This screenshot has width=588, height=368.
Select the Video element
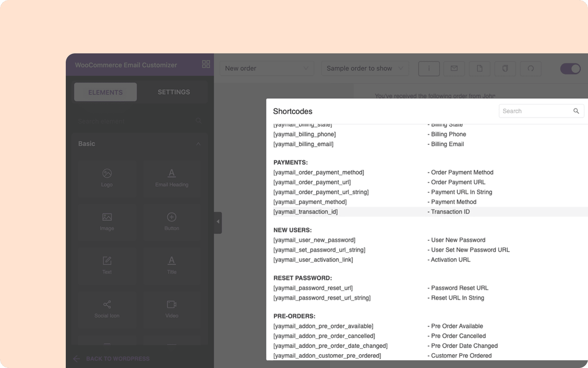[172, 309]
